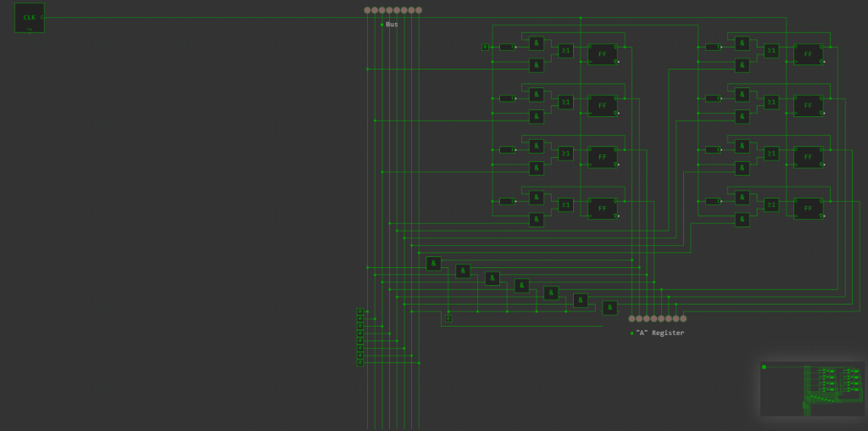The width and height of the screenshot is (868, 431).
Task: Toggle the single input switch below AND chain
Action: [x=448, y=318]
